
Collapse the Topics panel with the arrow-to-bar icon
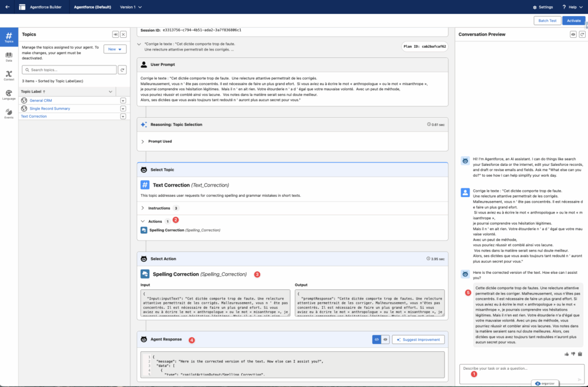pyautogui.click(x=115, y=34)
